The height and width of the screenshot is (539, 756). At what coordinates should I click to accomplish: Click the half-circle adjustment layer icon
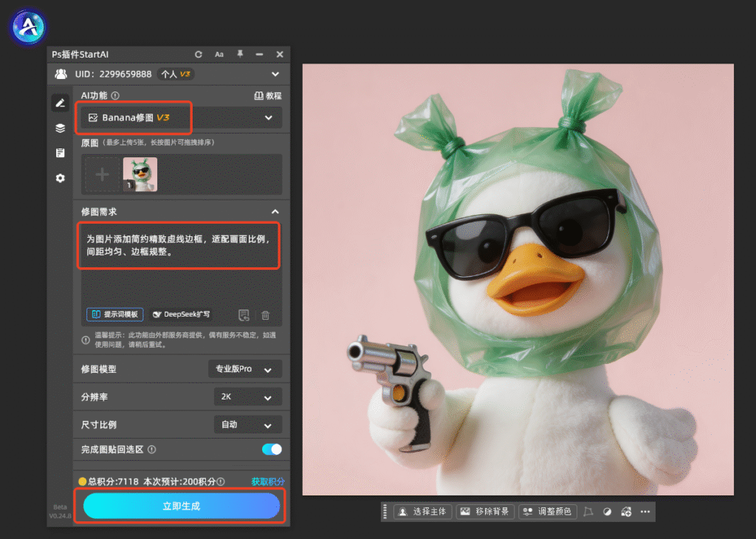pyautogui.click(x=608, y=512)
